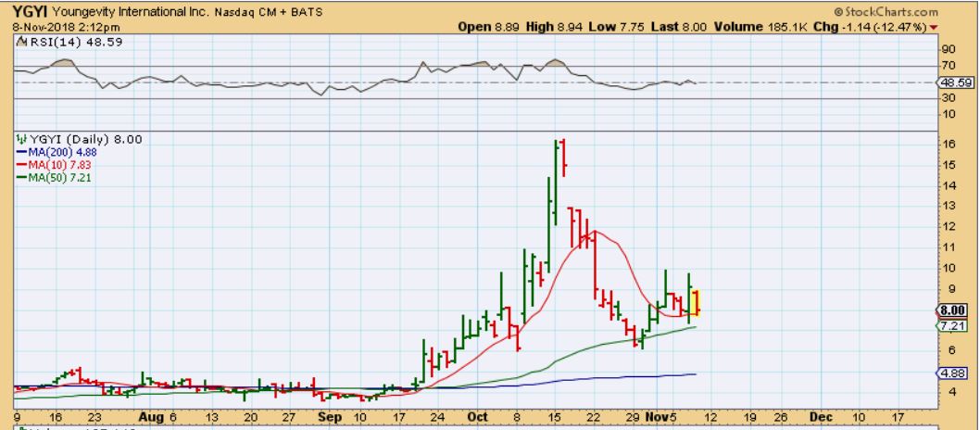Click the 4.88 MA(200) tag on axis

(x=954, y=373)
